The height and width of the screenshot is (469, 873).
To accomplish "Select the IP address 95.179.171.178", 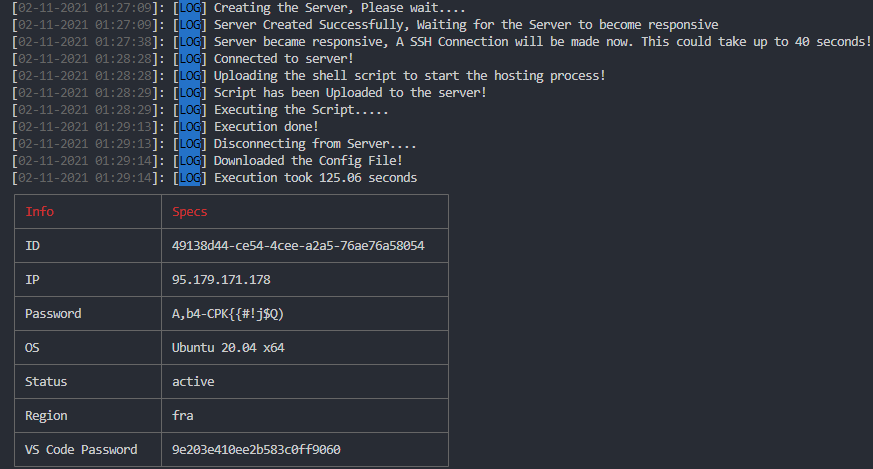I will pos(221,280).
